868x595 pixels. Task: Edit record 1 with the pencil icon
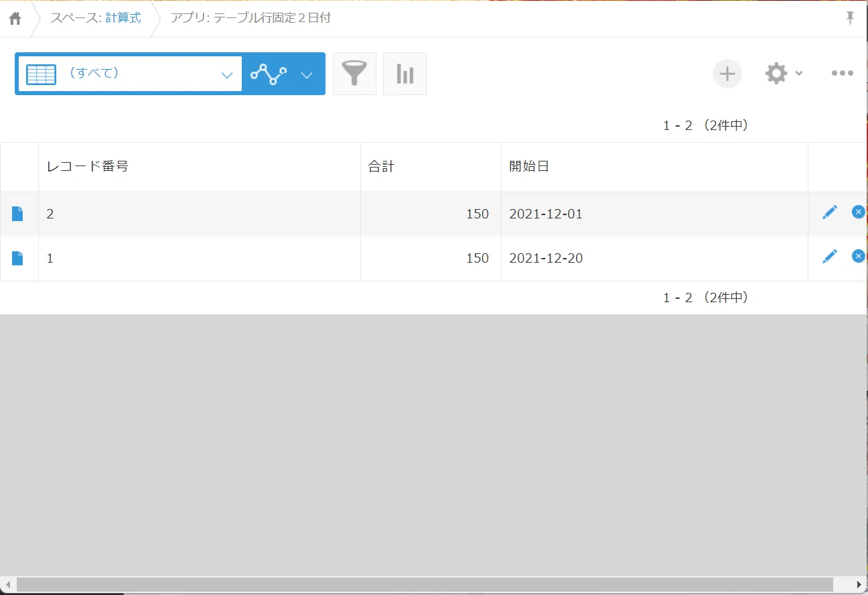coord(829,256)
